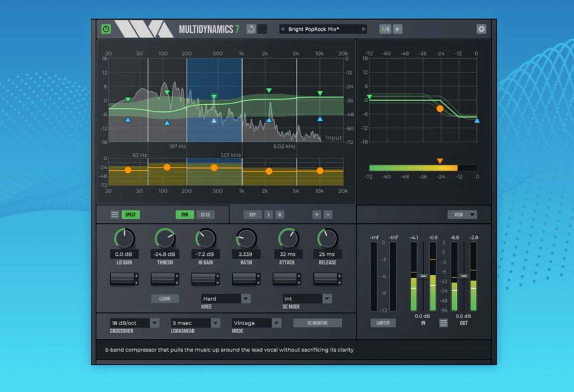
Task: Open the meter options menu between IN and OUT
Action: 443,323
